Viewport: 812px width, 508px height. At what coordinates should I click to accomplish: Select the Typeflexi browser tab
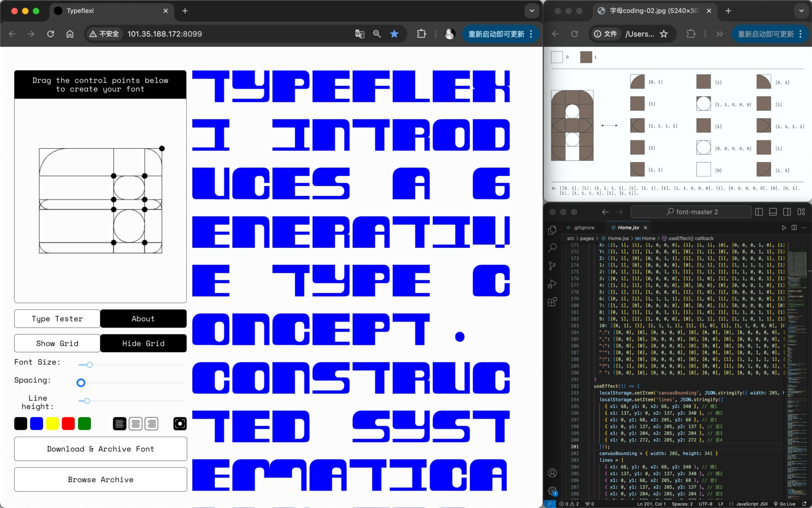click(111, 11)
